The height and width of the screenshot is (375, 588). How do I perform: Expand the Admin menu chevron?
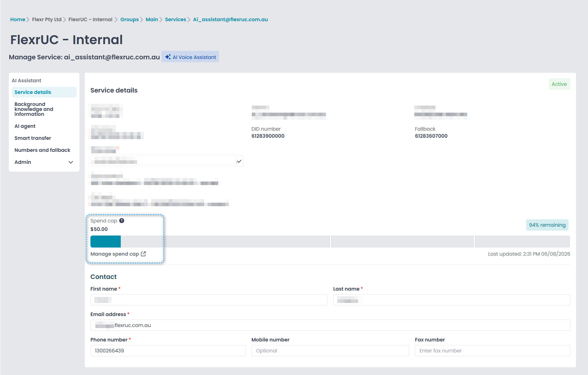pyautogui.click(x=71, y=162)
